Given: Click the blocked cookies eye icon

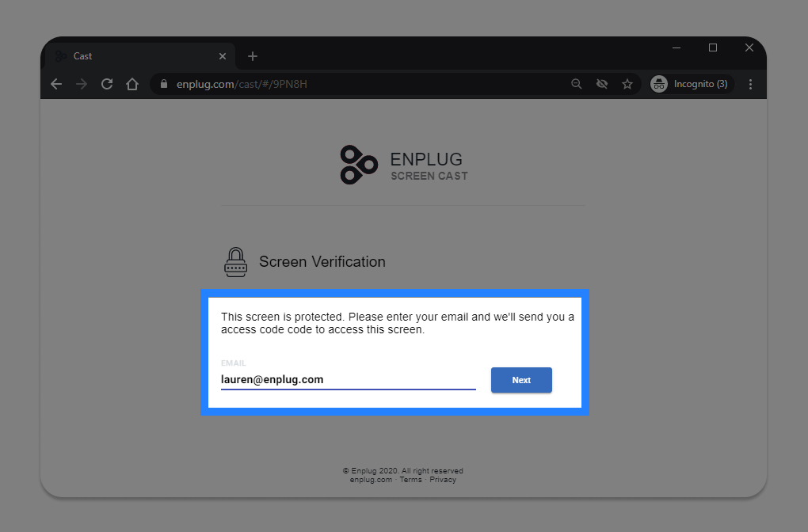Looking at the screenshot, I should (602, 84).
